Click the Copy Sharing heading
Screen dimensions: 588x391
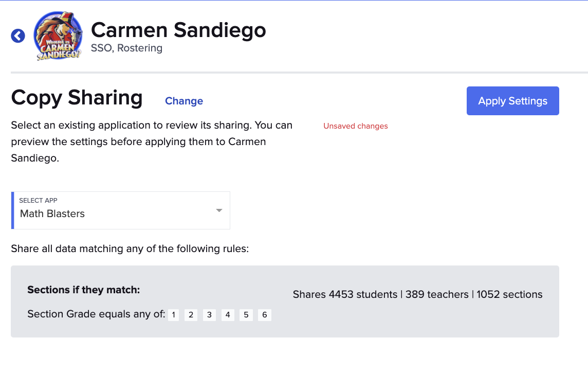click(77, 97)
